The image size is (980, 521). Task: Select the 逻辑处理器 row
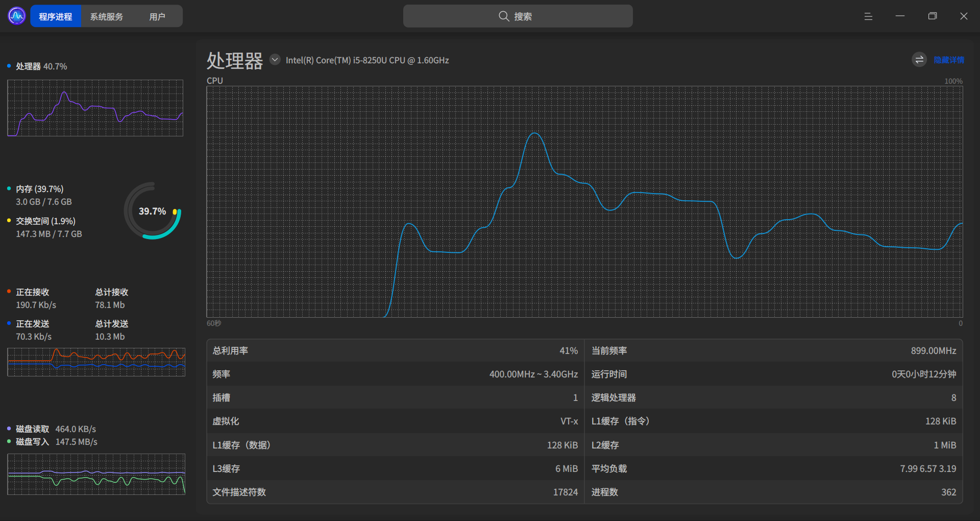click(774, 398)
